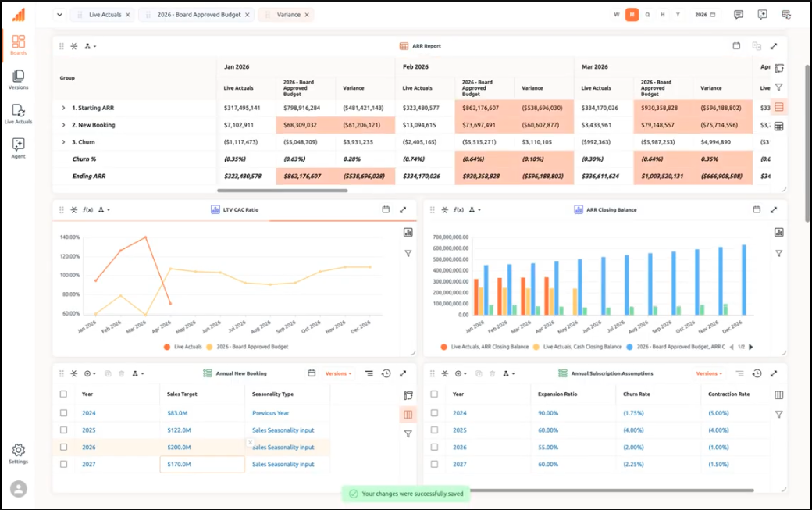Select the Y (yearly) period view
The image size is (812, 510).
click(x=678, y=15)
